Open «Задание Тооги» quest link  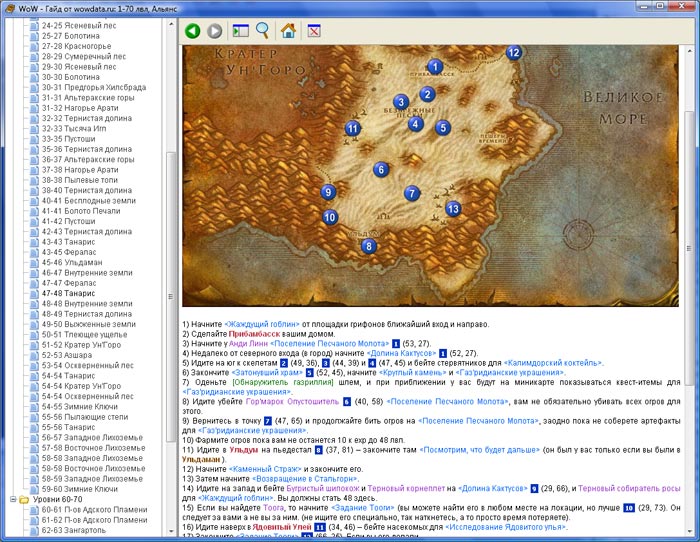[362, 508]
